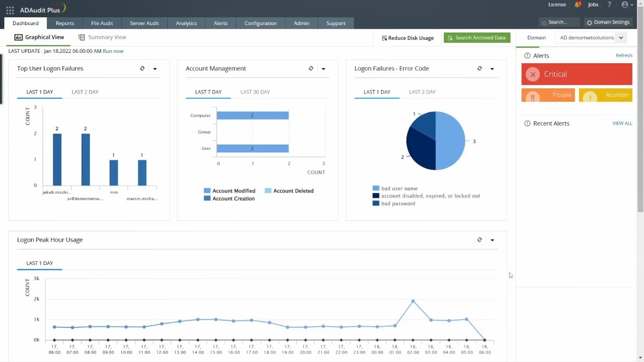Open the user profile account icon
This screenshot has height=362, width=644.
tap(625, 5)
